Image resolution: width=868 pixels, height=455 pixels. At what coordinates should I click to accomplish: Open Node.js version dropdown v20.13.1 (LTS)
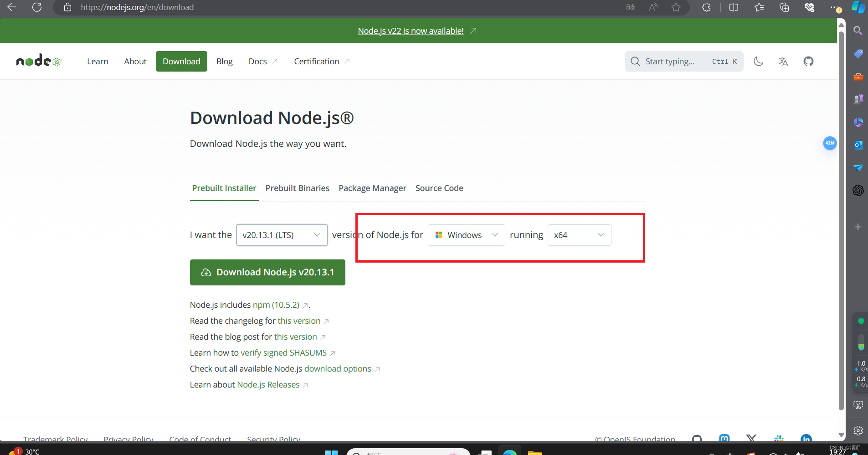282,235
